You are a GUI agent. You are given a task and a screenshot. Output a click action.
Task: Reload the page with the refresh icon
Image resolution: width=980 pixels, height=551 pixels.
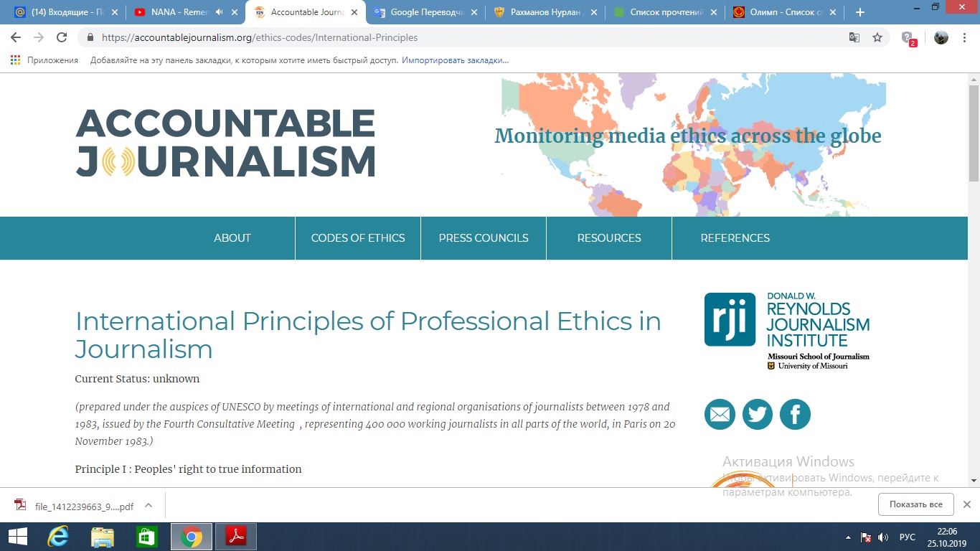(x=62, y=37)
